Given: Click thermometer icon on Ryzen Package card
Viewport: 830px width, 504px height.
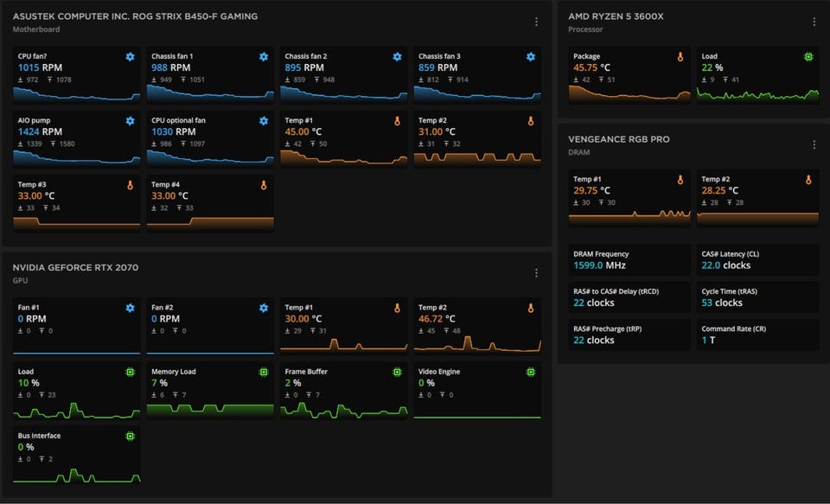Looking at the screenshot, I should tap(680, 57).
